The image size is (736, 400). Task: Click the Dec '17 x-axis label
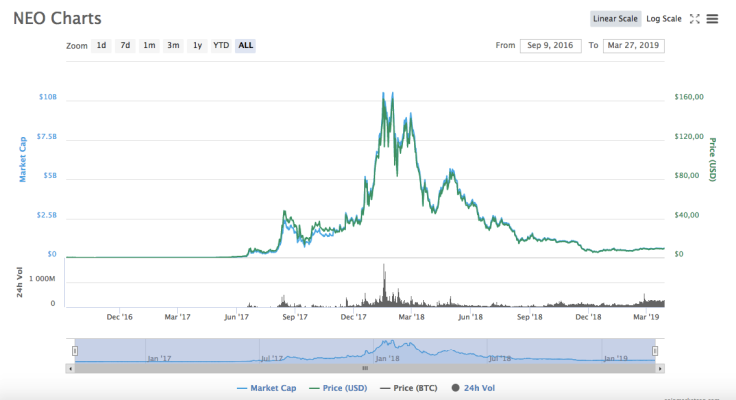pos(353,317)
